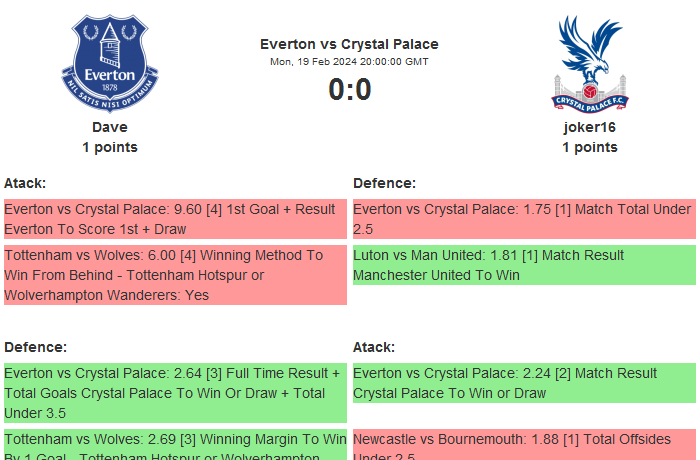Click the Defence heading above the 2.64 bet
Screen dimensions: 700x460
tap(35, 347)
